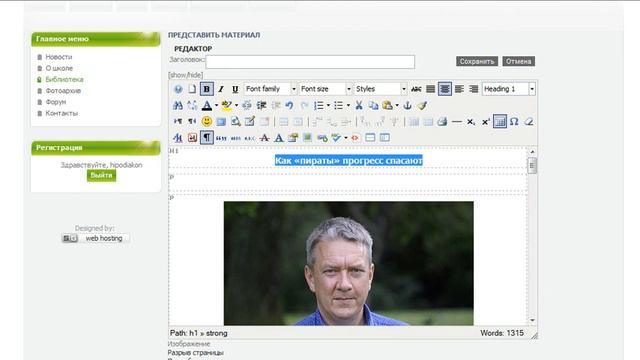Toggle subscript formatting
Image resolution: width=640 pixels, height=360 pixels.
(471, 121)
